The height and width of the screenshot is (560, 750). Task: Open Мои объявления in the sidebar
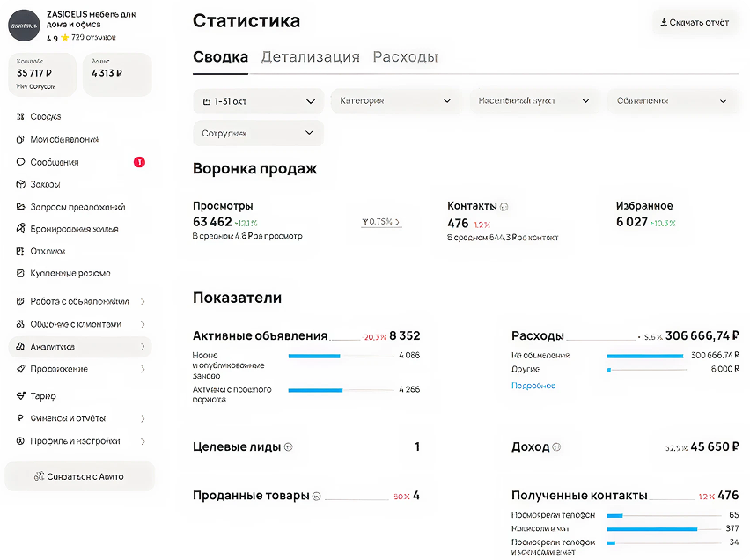(64, 139)
